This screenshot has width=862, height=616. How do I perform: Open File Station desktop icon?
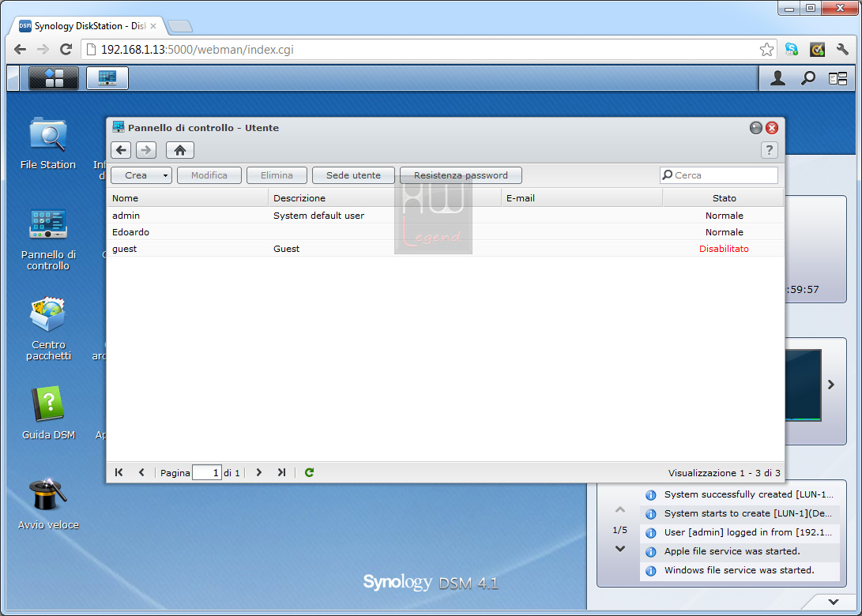point(48,143)
